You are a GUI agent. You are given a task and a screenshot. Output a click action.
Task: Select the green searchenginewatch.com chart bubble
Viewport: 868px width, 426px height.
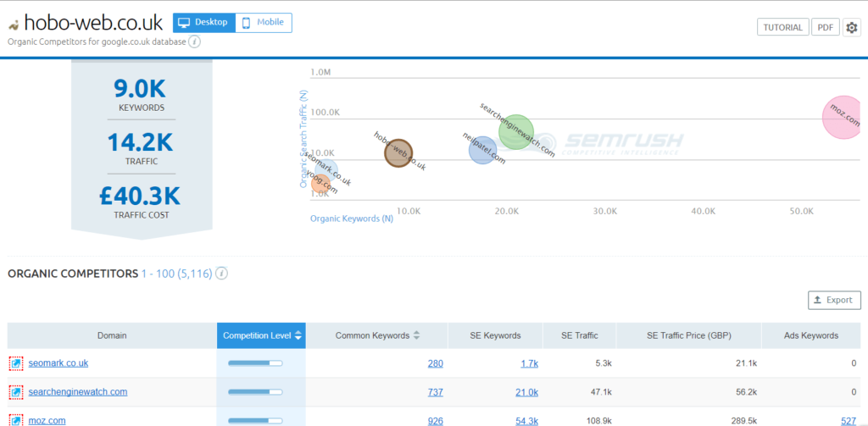point(516,131)
